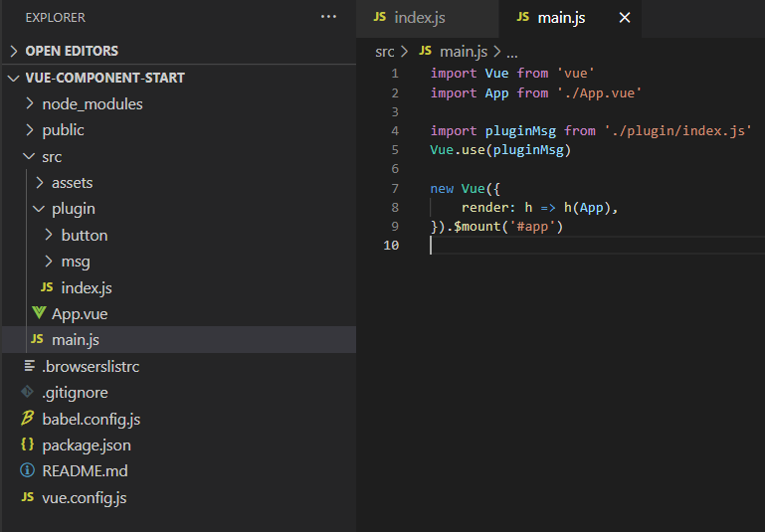Click the braces icon beside package.json
The width and height of the screenshot is (765, 532).
coord(27,444)
